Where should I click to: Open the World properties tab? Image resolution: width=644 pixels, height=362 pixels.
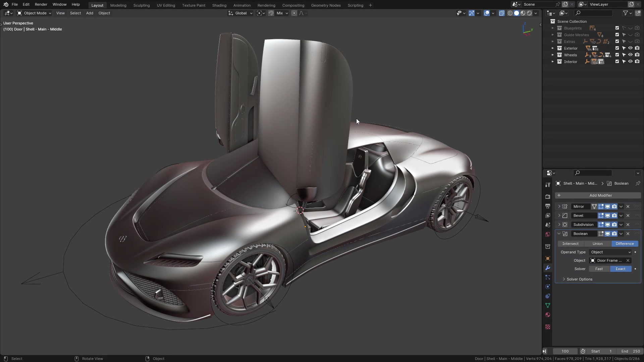coord(548,234)
